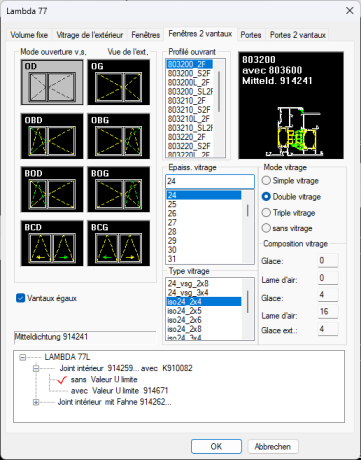Collapse the LAMBDA 77L tree node

22,357
